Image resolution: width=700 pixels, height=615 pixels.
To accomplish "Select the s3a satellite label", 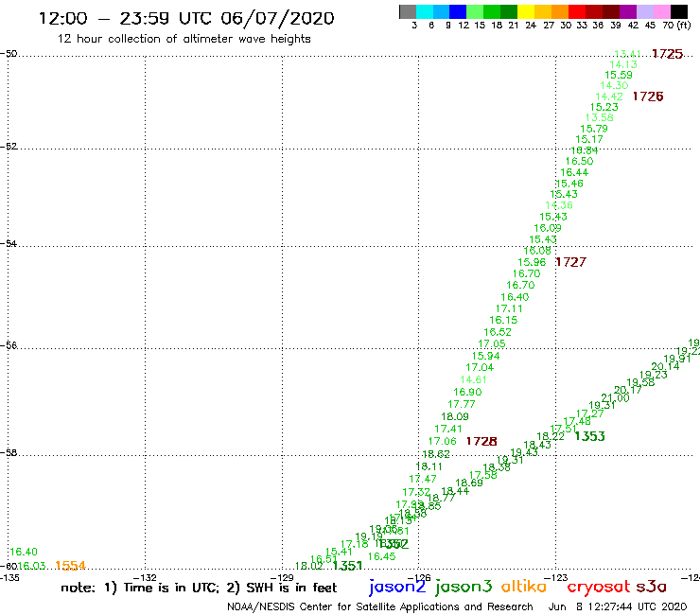I will 652,587.
